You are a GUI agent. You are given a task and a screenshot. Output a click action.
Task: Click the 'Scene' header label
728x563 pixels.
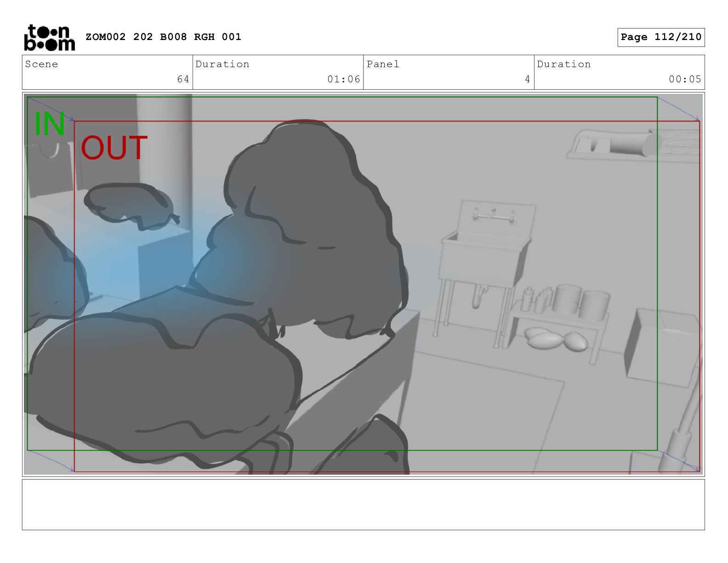(41, 64)
